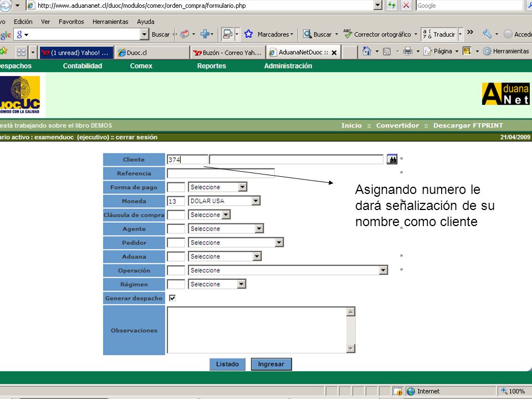Open the Google toolbar search box dropdown
Image resolution: width=532 pixels, height=399 pixels.
[x=144, y=34]
